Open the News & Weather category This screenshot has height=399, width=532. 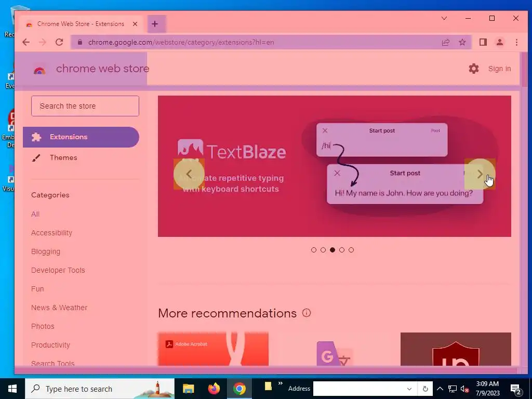click(59, 308)
